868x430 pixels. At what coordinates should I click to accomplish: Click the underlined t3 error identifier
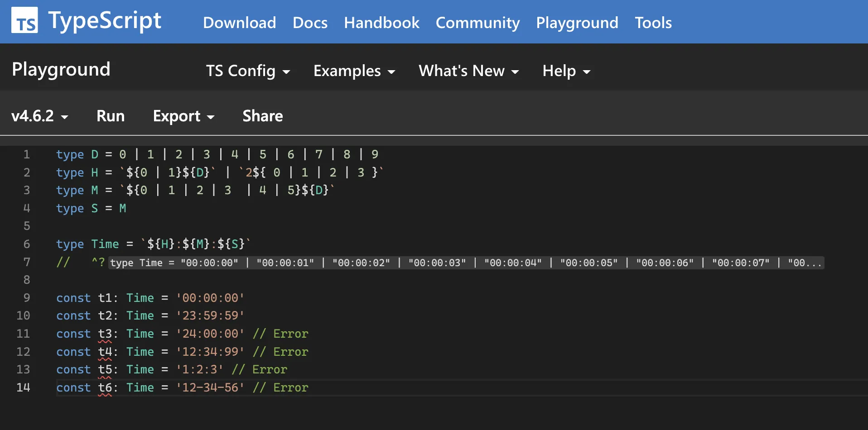(x=106, y=334)
